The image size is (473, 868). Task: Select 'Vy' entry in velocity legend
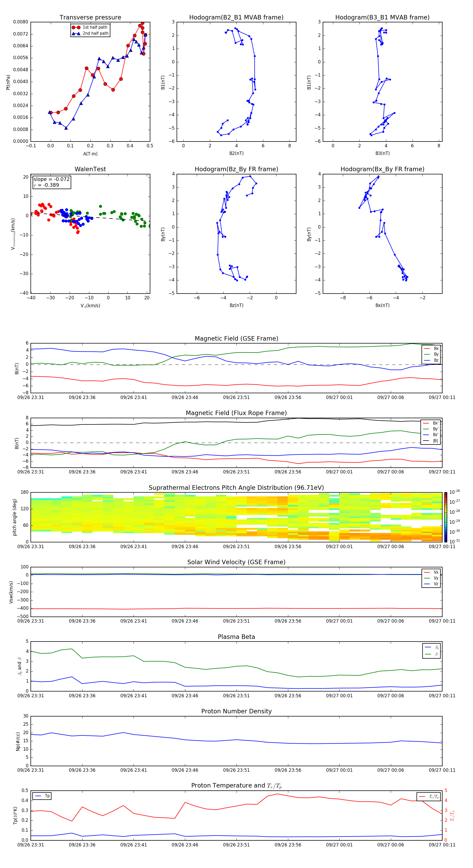431,578
